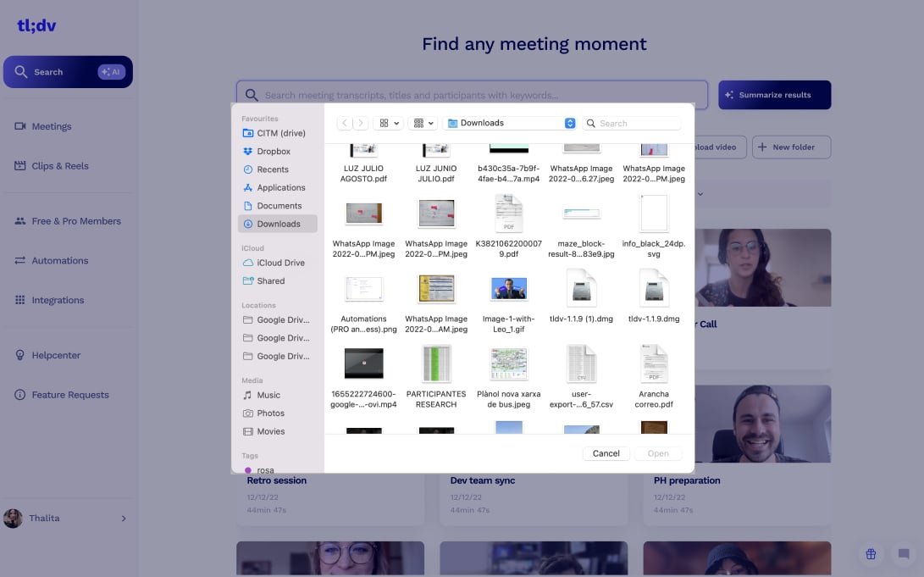This screenshot has height=577, width=924.
Task: Focus the meeting transcripts search field
Action: coord(472,95)
